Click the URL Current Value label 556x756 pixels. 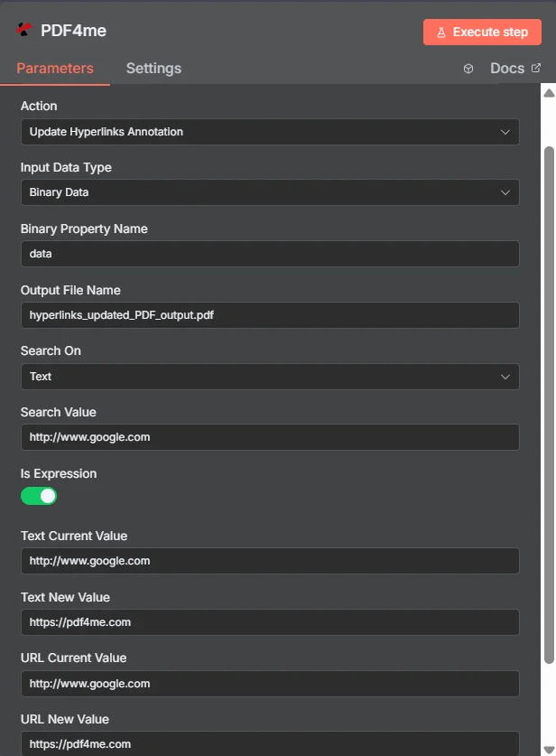[x=73, y=658]
